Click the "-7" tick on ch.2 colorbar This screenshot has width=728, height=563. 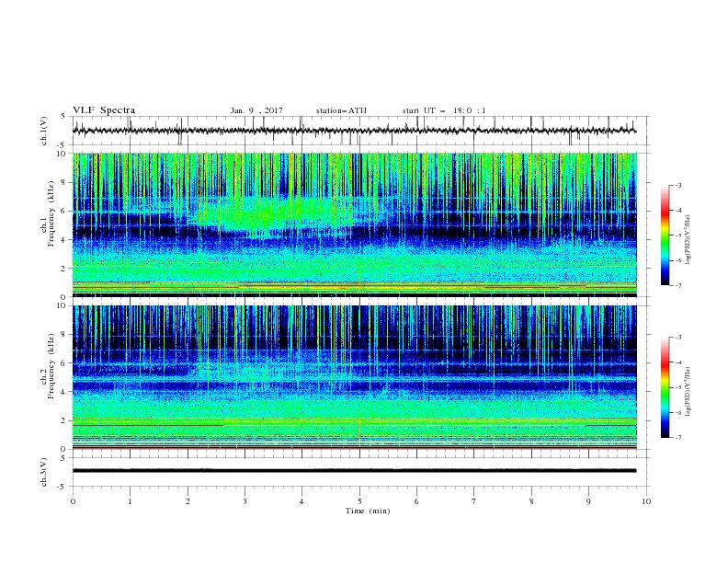click(x=678, y=438)
